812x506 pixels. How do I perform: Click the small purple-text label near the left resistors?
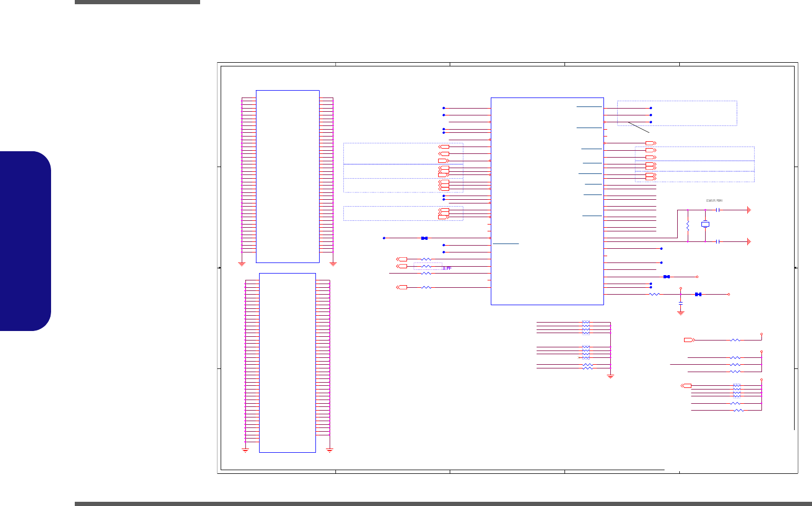click(447, 268)
